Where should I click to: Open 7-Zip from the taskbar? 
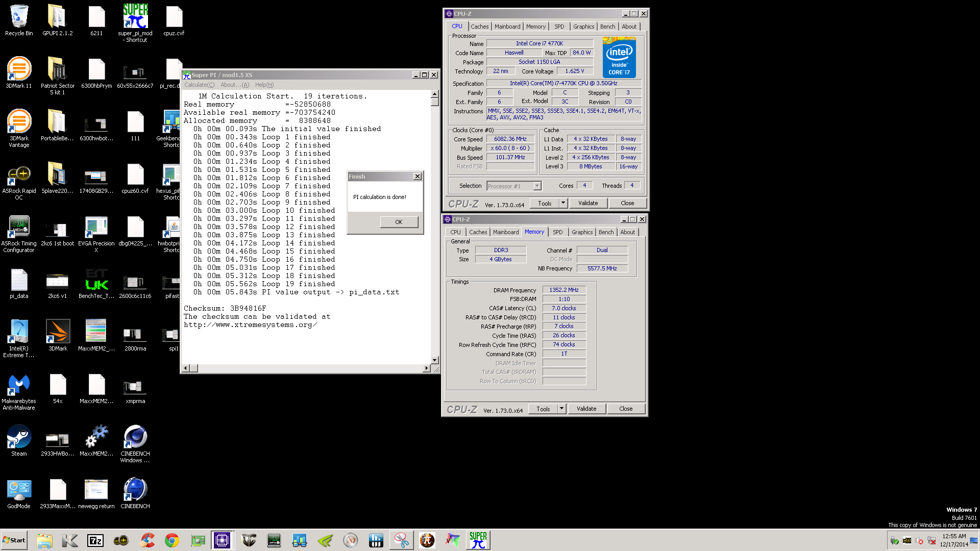point(95,540)
